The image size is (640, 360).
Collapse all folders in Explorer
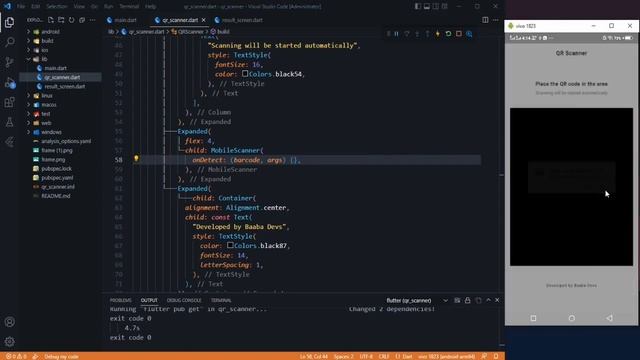(82, 20)
